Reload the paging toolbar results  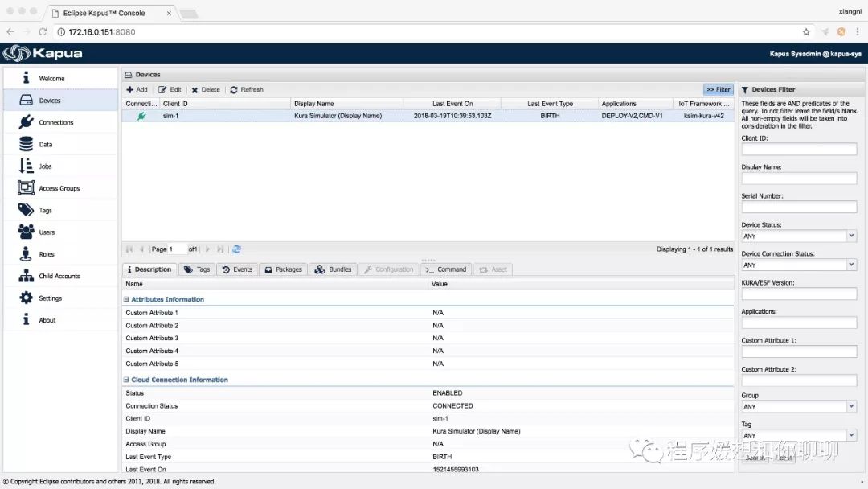236,249
